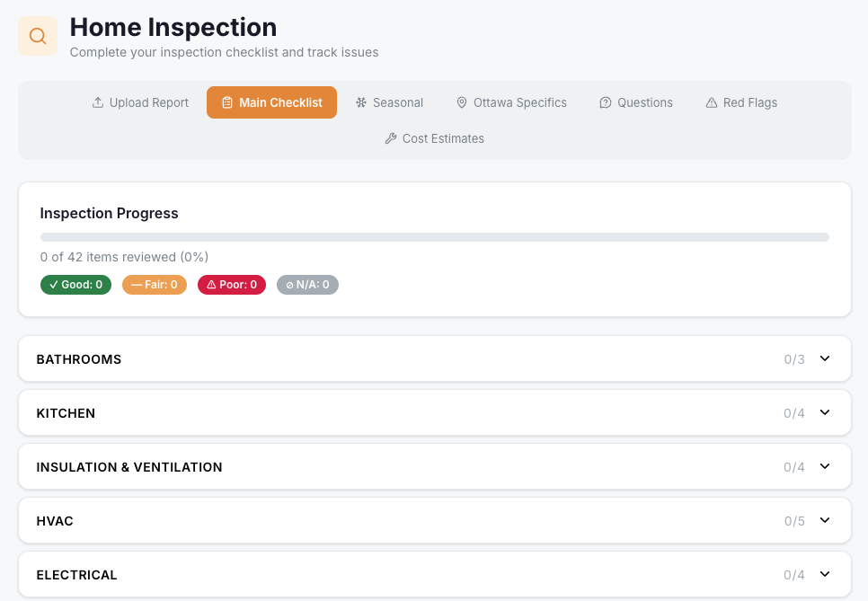Screen dimensions: 868x601
Task: Select the clipboard icon on Main Checklist
Action: pyautogui.click(x=227, y=102)
